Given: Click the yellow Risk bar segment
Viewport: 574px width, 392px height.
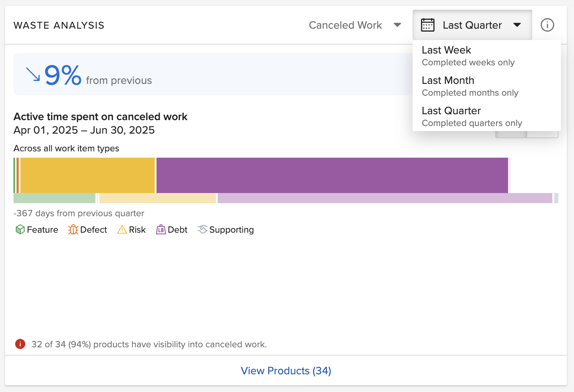Looking at the screenshot, I should click(x=88, y=175).
